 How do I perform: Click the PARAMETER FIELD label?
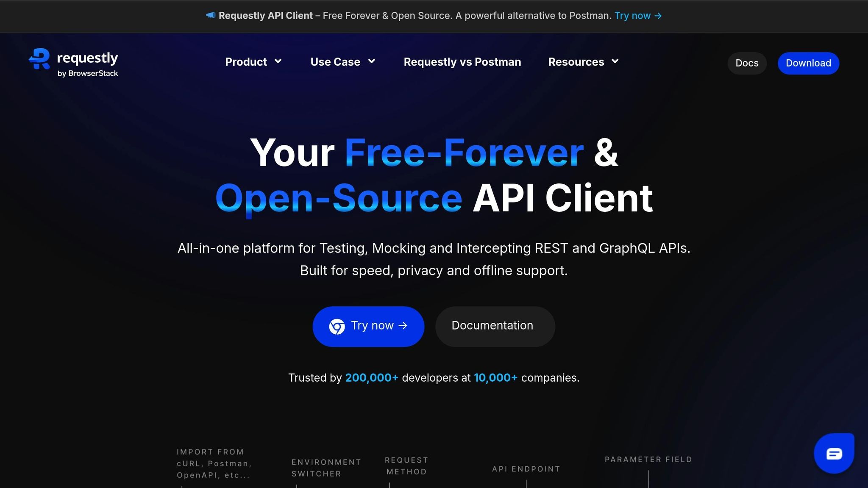[x=648, y=459]
